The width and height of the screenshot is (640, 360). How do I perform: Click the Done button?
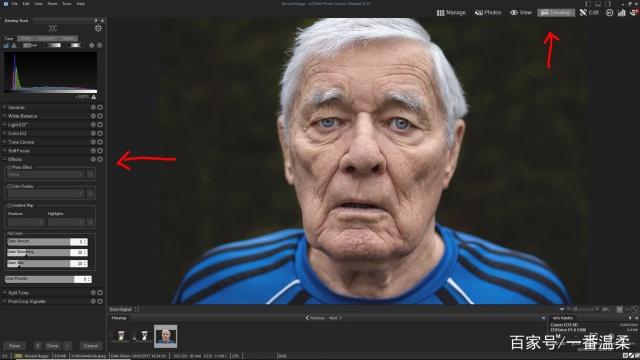click(x=53, y=346)
